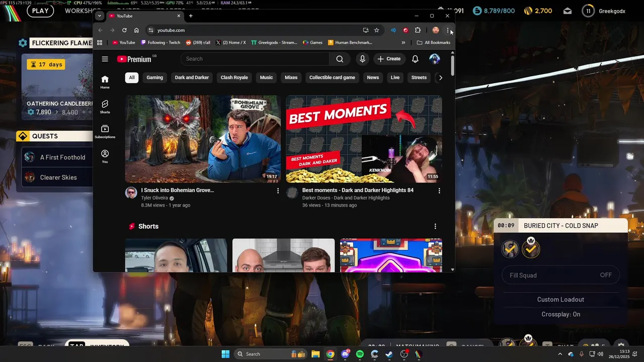Click the blue sound-wave extension icon
The height and width of the screenshot is (362, 644).
click(x=393, y=30)
